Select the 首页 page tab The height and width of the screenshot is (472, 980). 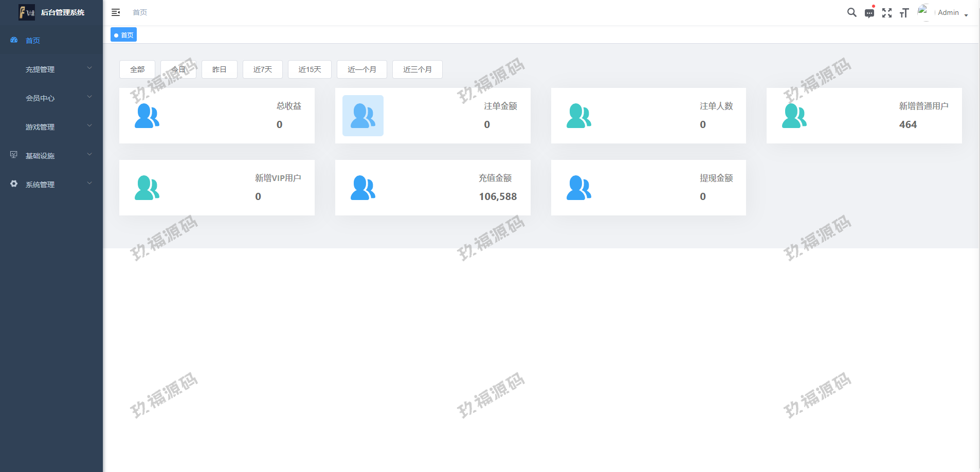[x=124, y=35]
